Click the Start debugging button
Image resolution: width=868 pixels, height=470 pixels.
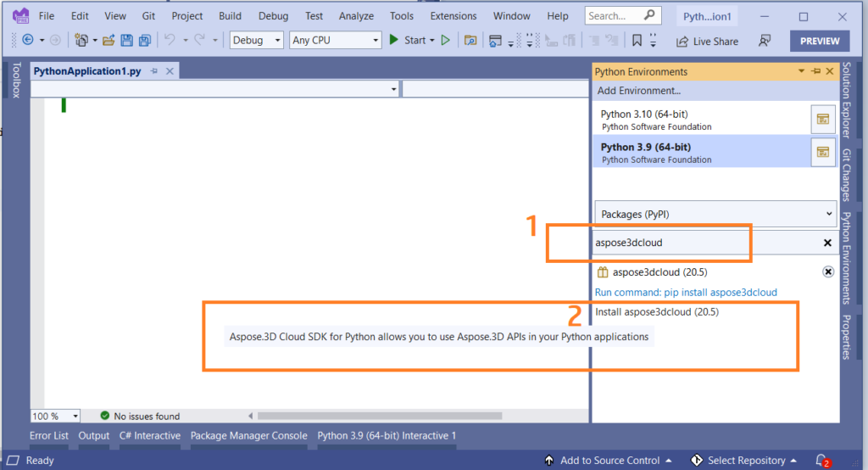pos(408,40)
